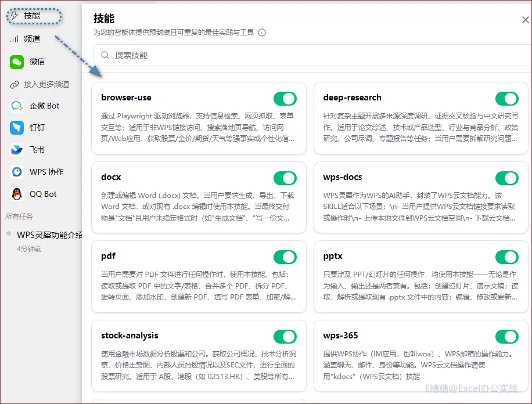Viewport: 532px width, 404px height.
Task: Click the 接入更多频道 link
Action: tap(46, 85)
